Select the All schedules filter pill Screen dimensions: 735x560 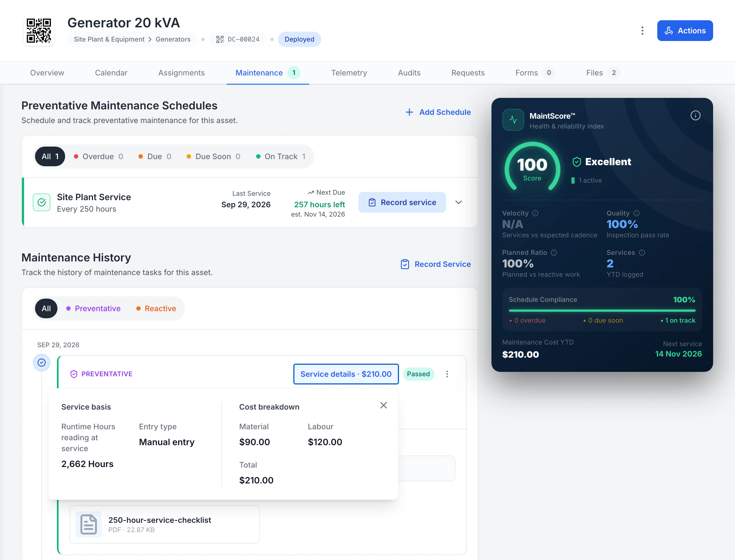pyautogui.click(x=50, y=156)
